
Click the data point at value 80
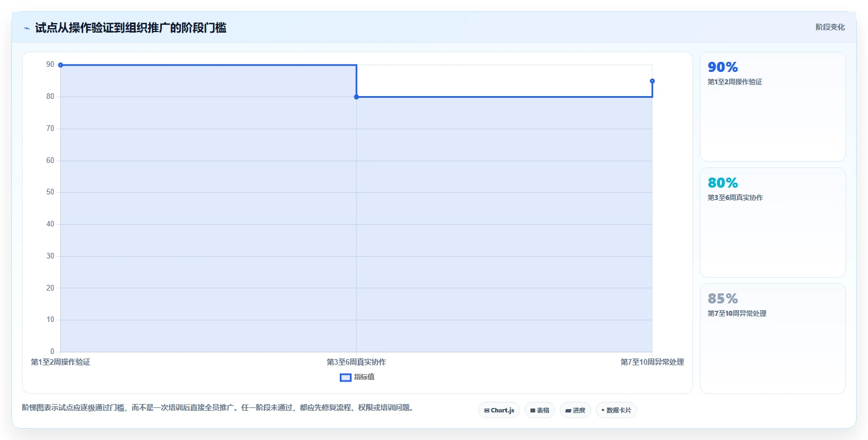(x=356, y=97)
